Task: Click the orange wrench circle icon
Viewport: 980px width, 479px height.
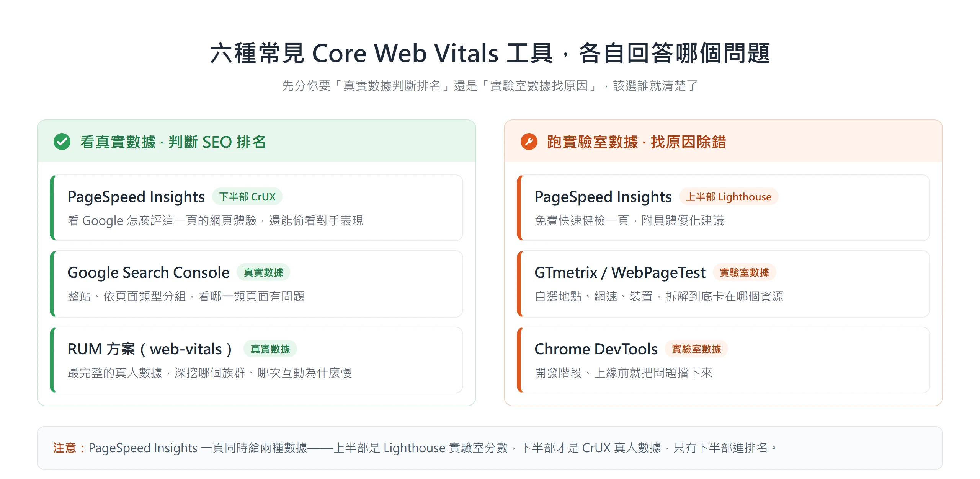Action: pos(529,142)
